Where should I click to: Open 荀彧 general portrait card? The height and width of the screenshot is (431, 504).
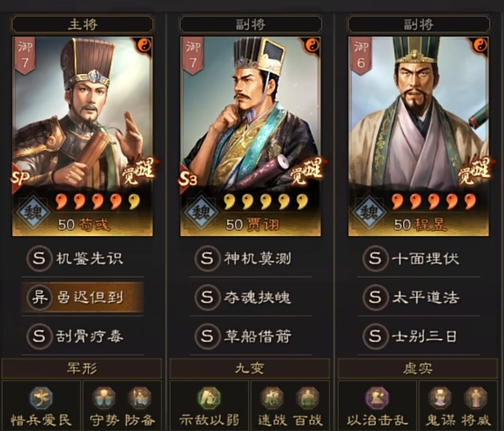tap(83, 137)
